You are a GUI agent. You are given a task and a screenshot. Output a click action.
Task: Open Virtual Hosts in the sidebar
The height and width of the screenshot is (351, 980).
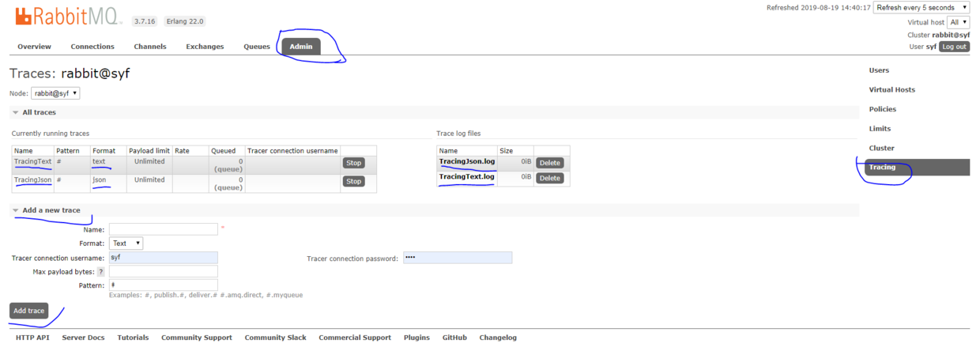click(892, 89)
